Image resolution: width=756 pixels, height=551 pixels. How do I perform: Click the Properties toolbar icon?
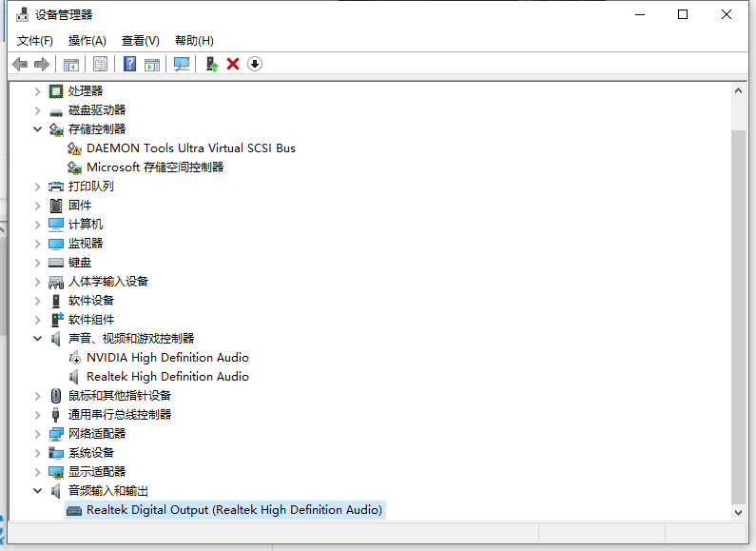tap(100, 64)
